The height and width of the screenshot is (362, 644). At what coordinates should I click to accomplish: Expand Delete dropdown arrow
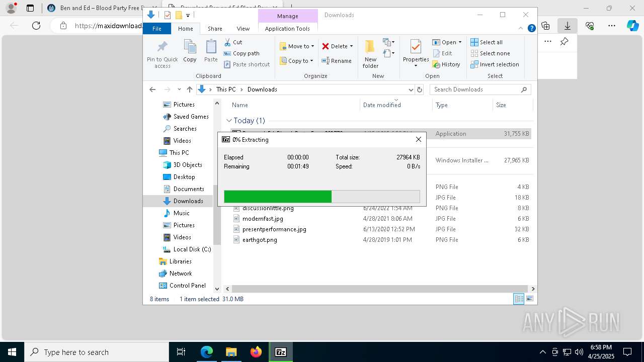coord(351,46)
